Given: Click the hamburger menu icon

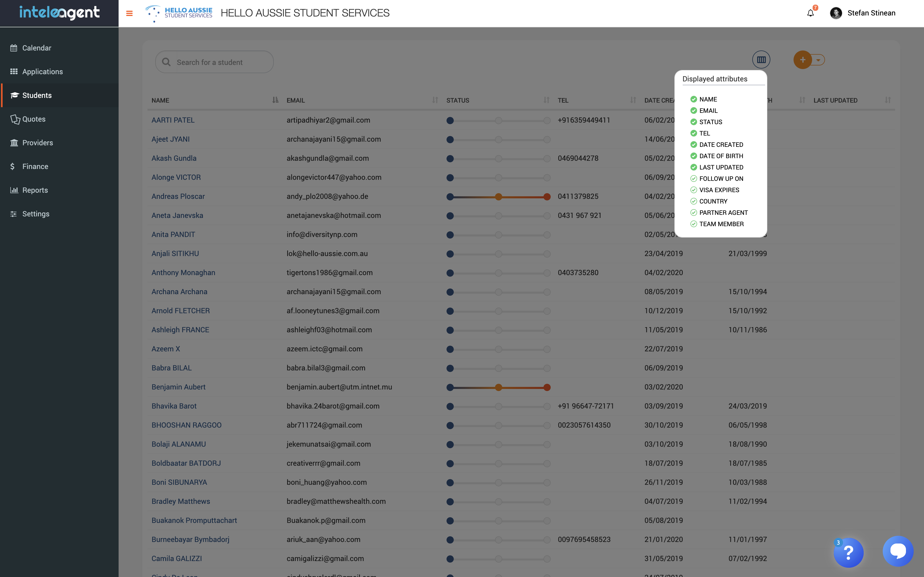Looking at the screenshot, I should tap(129, 13).
